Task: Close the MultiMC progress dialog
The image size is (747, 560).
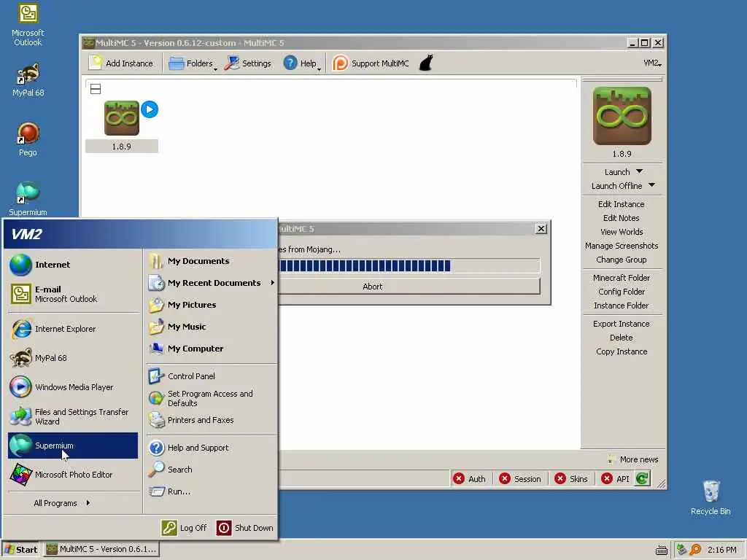Action: (x=541, y=229)
